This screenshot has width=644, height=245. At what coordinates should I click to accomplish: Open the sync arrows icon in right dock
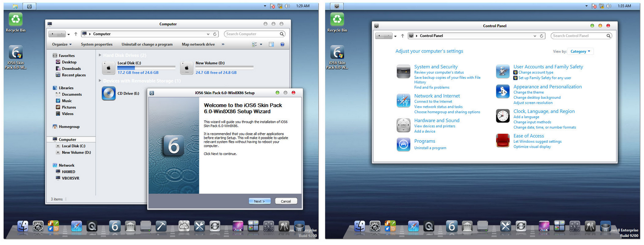521,227
